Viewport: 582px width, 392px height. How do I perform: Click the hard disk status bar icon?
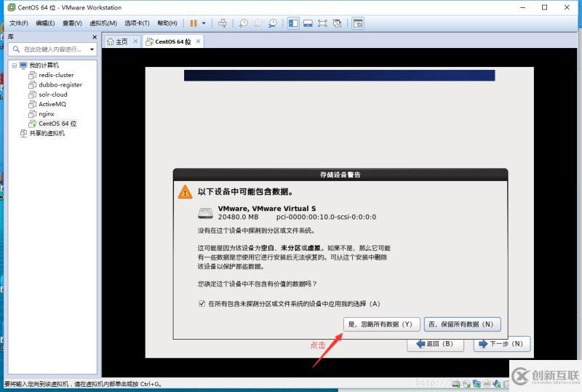click(456, 384)
